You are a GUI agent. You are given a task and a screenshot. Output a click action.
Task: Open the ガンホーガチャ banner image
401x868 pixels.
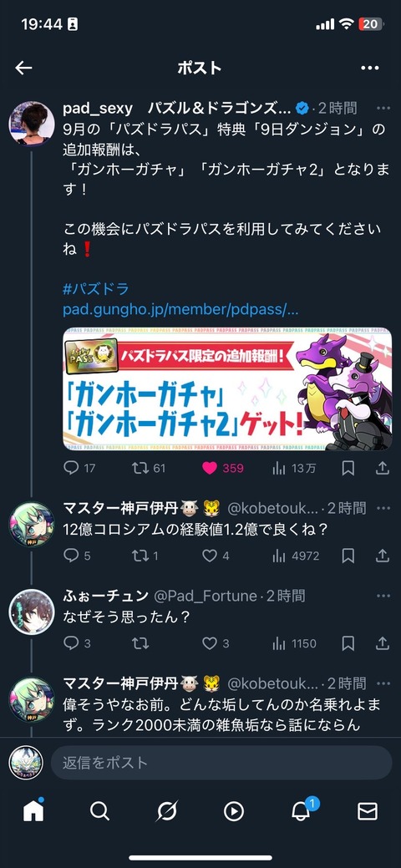point(227,388)
